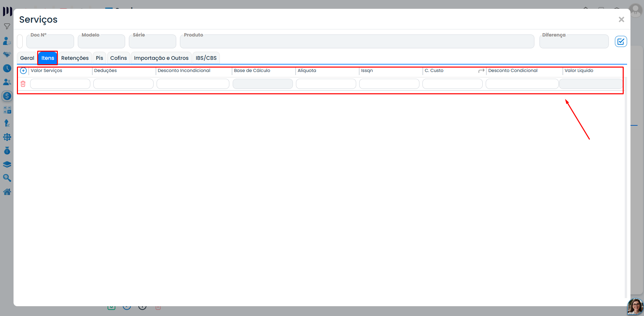644x316 pixels.
Task: Click the Desconto Condicional input field
Action: 522,84
